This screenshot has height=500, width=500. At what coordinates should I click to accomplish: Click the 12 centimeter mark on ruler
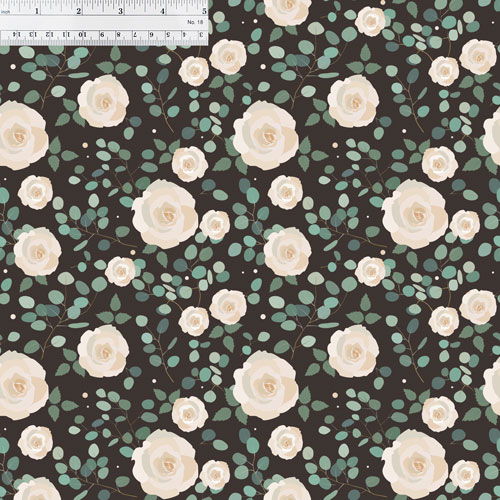(49, 34)
